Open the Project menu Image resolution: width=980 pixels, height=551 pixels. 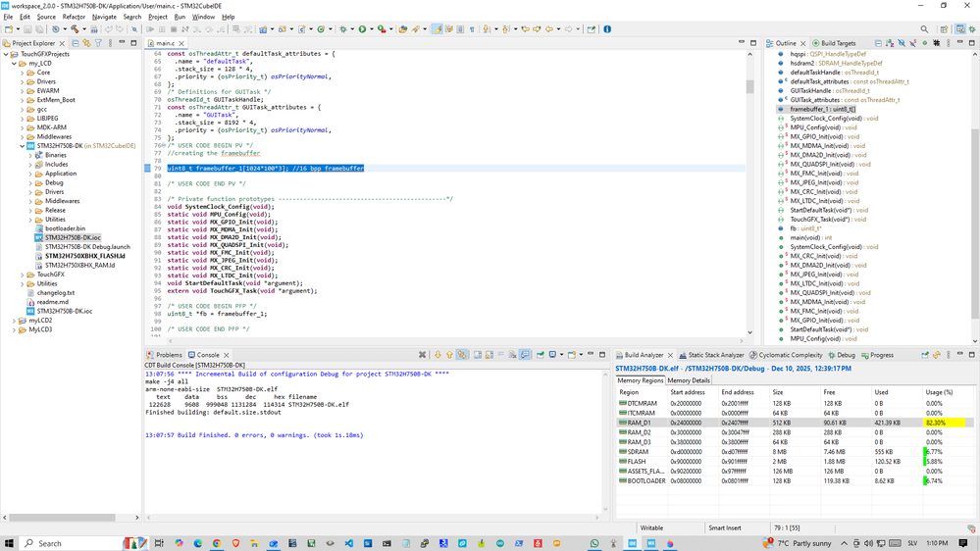point(157,17)
